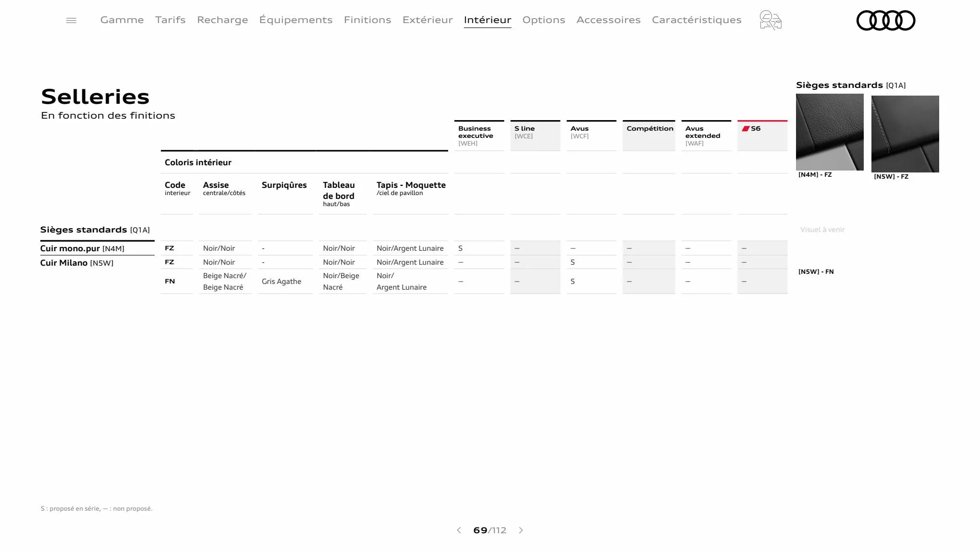Open the Gamme menu item
The width and height of the screenshot is (980, 551).
pyautogui.click(x=122, y=20)
